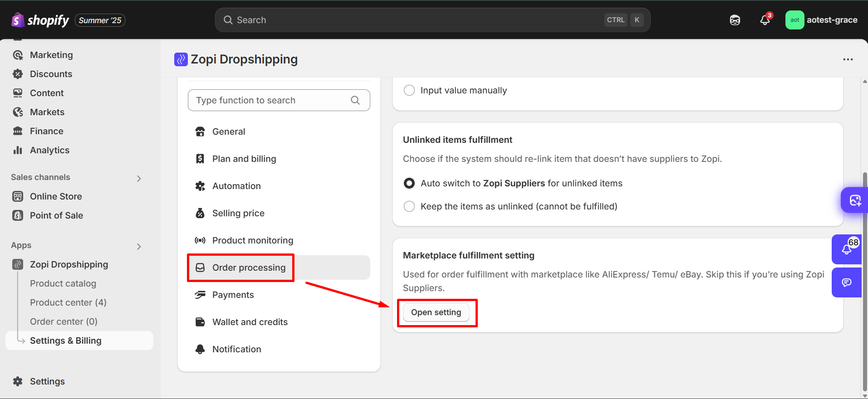
Task: Click the Markets globe icon
Action: 18,112
